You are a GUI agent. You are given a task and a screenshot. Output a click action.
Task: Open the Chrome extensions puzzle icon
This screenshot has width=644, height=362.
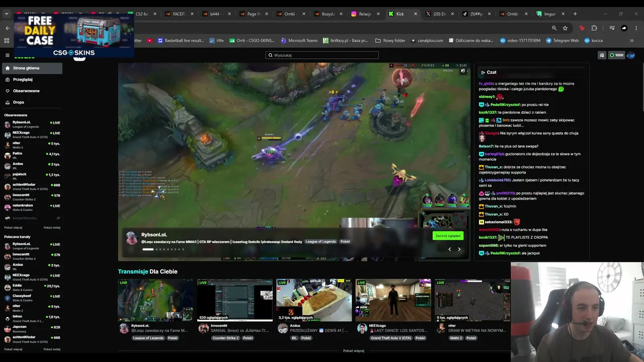coord(594,28)
